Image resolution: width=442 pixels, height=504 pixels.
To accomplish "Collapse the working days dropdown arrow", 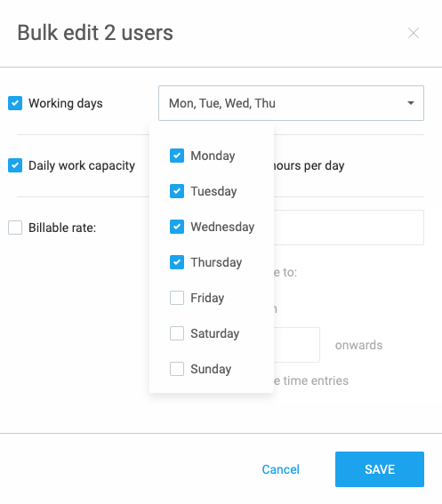I will pyautogui.click(x=411, y=103).
